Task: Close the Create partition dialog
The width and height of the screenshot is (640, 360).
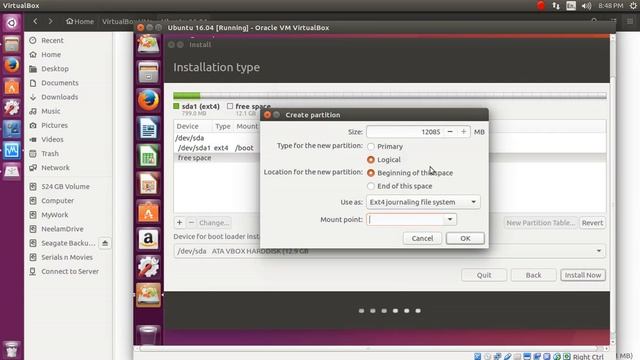Action: [x=267, y=115]
